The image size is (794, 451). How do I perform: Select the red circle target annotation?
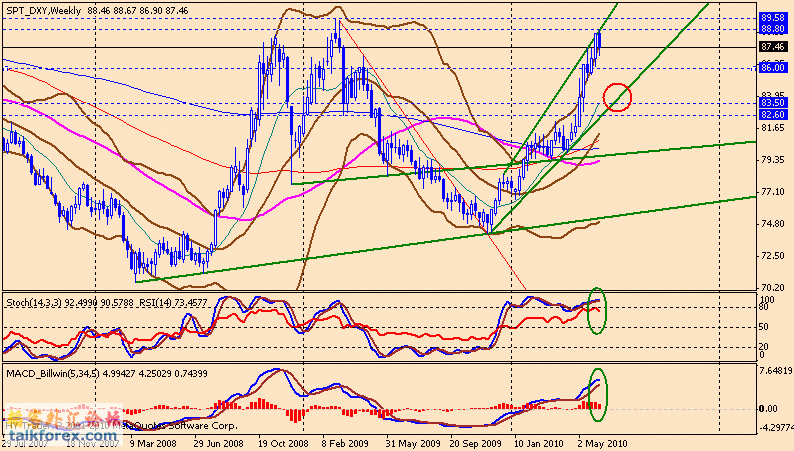[618, 97]
